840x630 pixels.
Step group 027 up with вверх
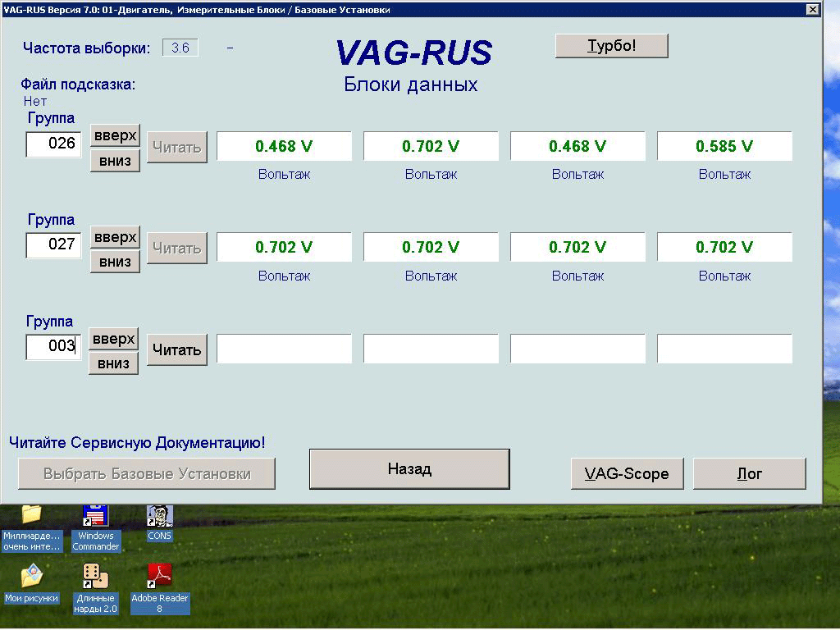coord(115,237)
